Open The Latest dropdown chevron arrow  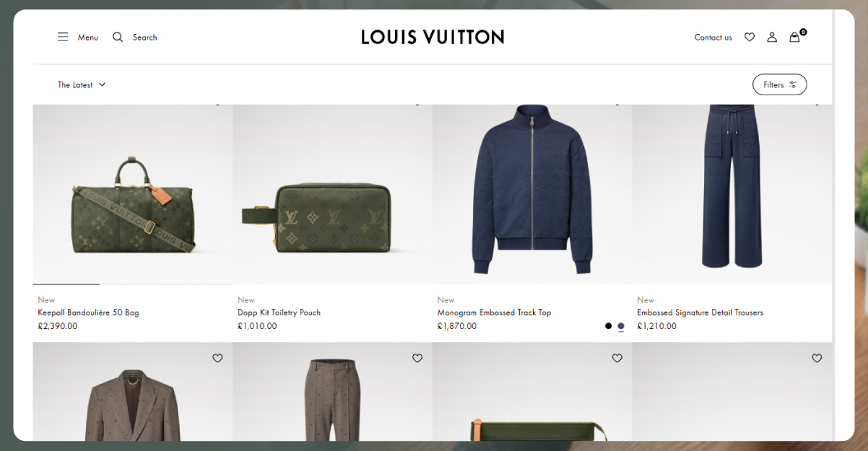point(102,84)
